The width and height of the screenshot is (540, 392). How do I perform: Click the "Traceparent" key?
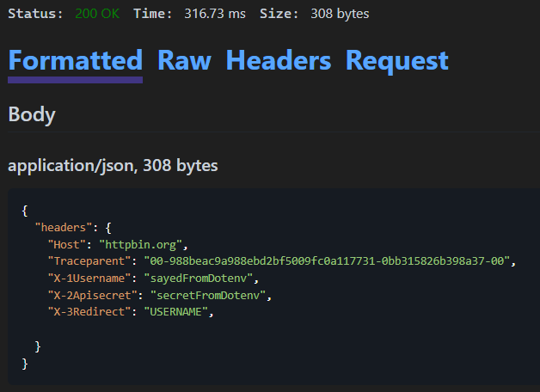(89, 261)
